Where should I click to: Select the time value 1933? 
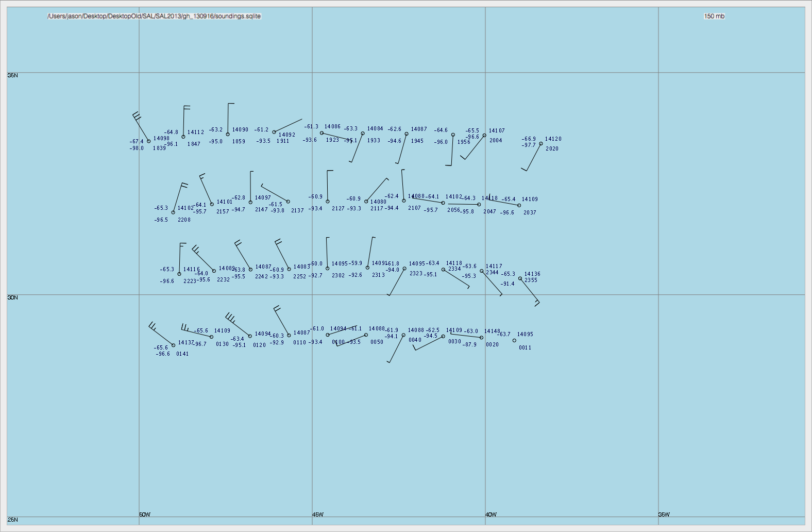coord(374,141)
